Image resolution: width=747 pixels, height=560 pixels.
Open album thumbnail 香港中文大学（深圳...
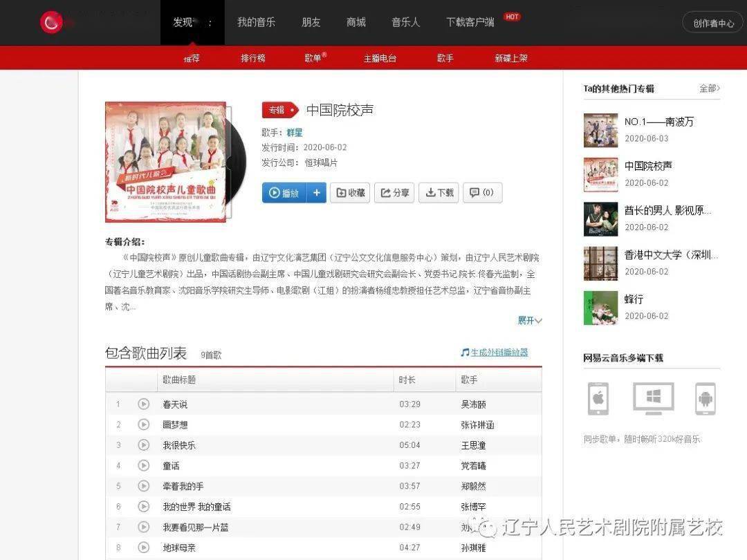coord(601,263)
